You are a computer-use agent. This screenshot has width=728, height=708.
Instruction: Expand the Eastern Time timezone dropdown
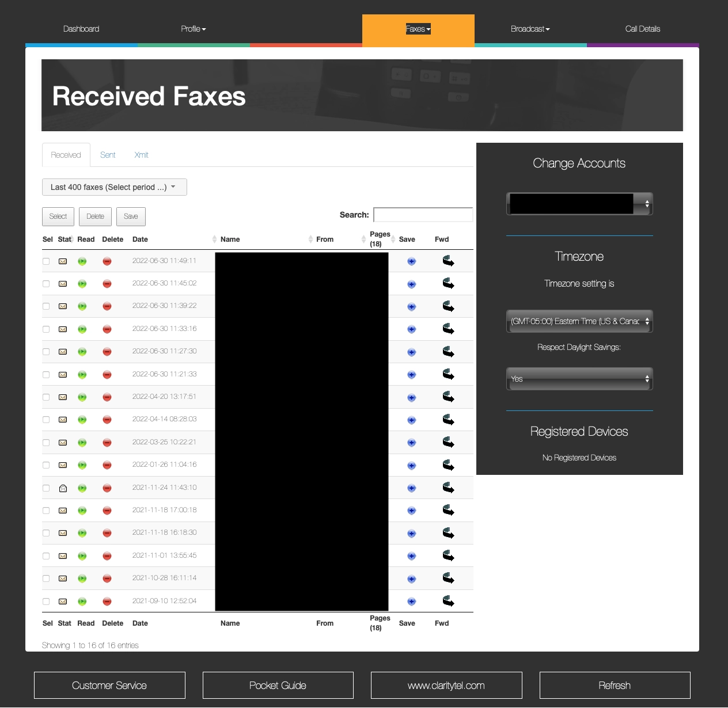(x=579, y=321)
